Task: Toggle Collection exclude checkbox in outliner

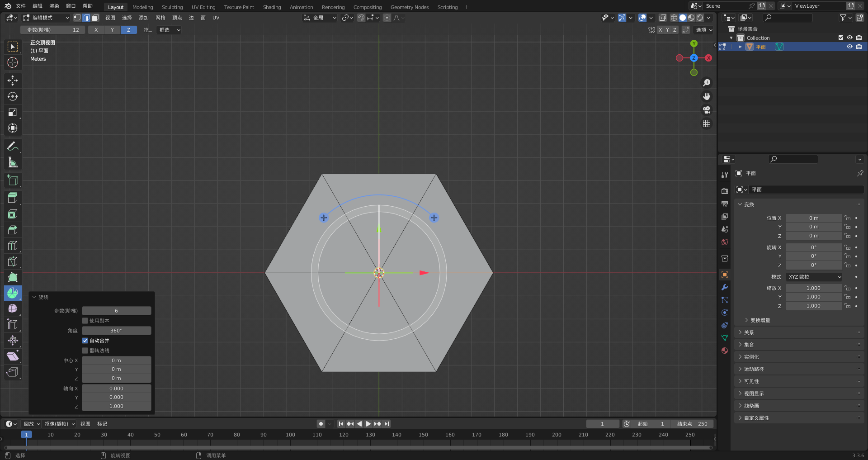Action: pos(841,38)
